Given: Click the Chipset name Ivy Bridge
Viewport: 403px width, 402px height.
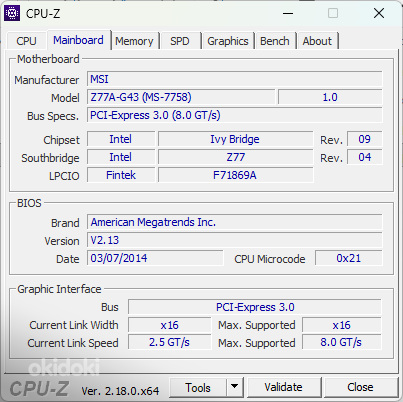Looking at the screenshot, I should point(235,139).
